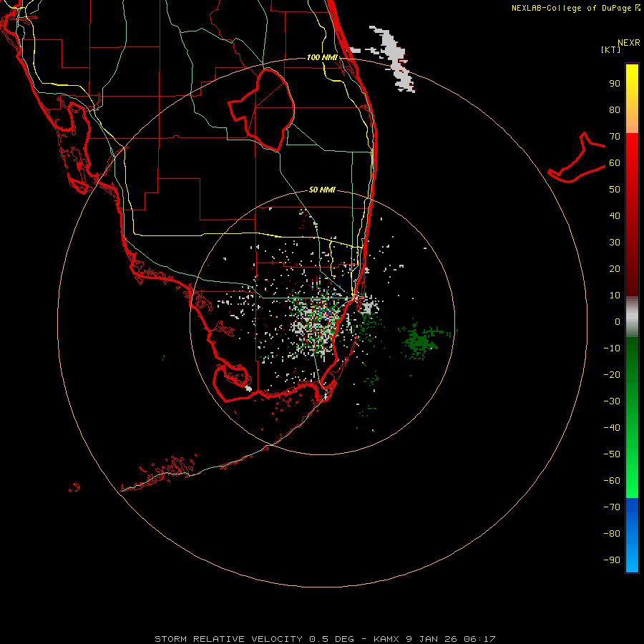The height and width of the screenshot is (644, 644).
Task: Click the KAMX station identifier
Action: coord(386,639)
